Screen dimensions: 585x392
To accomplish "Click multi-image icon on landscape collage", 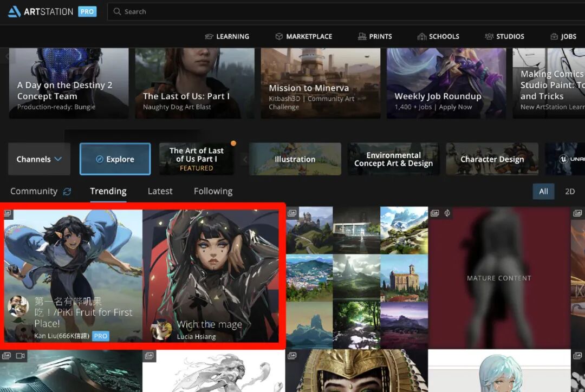I will point(292,213).
